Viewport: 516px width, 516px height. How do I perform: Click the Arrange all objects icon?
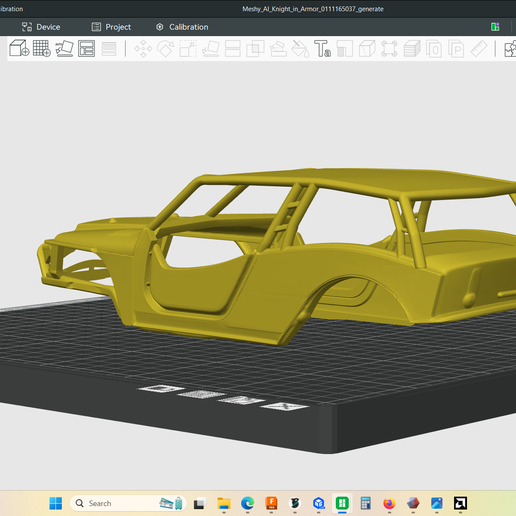pos(86,48)
